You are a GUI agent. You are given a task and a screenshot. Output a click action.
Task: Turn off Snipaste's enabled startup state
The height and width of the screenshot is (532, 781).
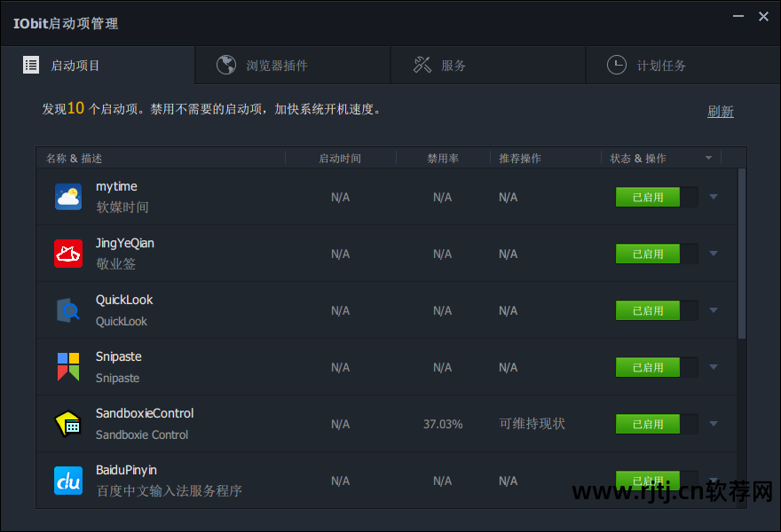[x=647, y=367]
